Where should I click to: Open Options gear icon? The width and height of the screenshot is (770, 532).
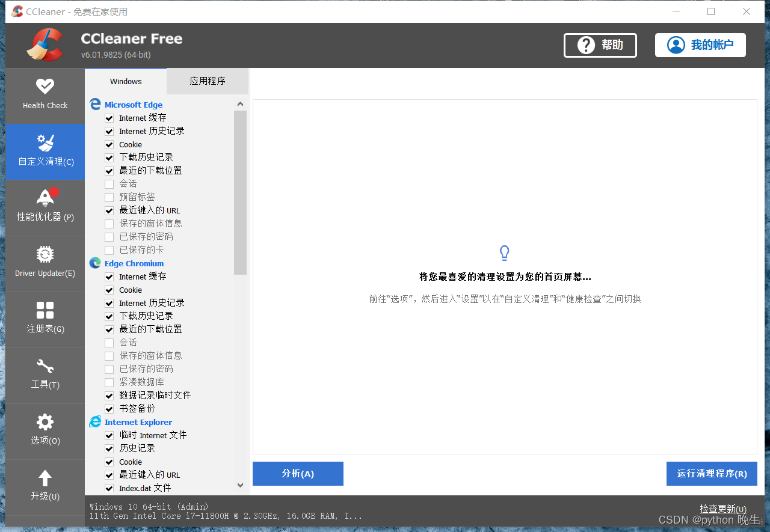click(x=45, y=422)
